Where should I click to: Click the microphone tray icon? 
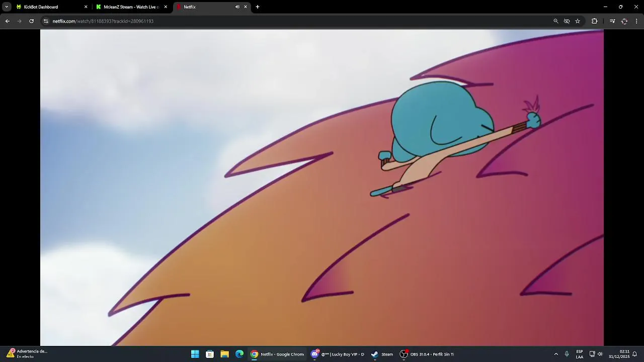click(x=567, y=354)
